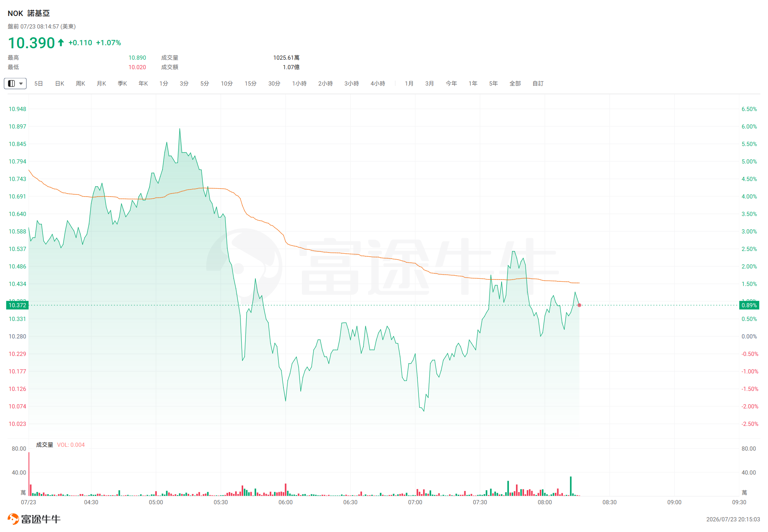Click the 富途牛牛 logo at bottom left

click(34, 519)
